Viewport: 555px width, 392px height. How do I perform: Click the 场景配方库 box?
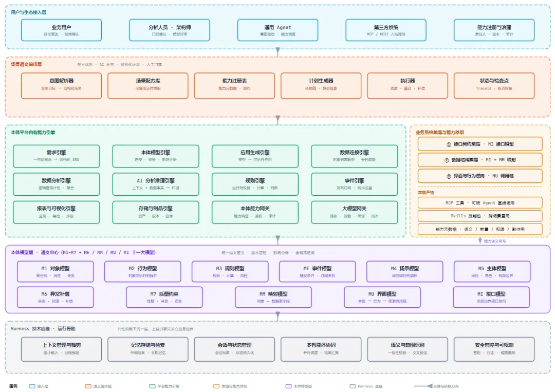[148, 86]
